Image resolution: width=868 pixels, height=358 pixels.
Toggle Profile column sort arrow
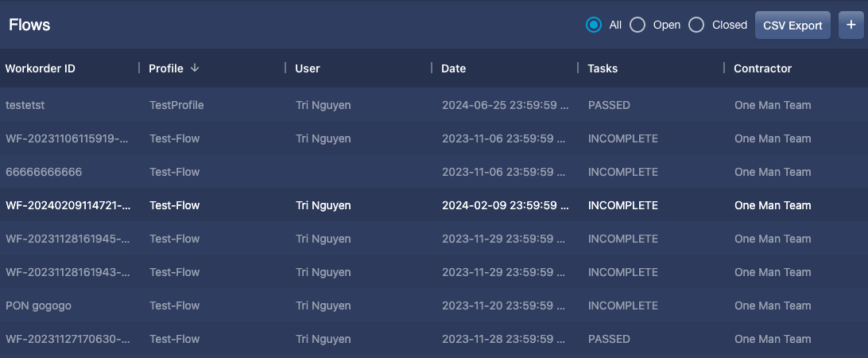[194, 68]
